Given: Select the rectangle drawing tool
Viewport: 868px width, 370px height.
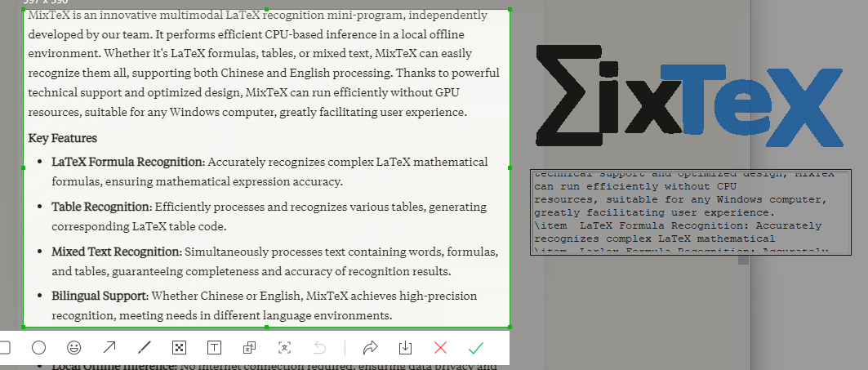Looking at the screenshot, I should pos(4,348).
